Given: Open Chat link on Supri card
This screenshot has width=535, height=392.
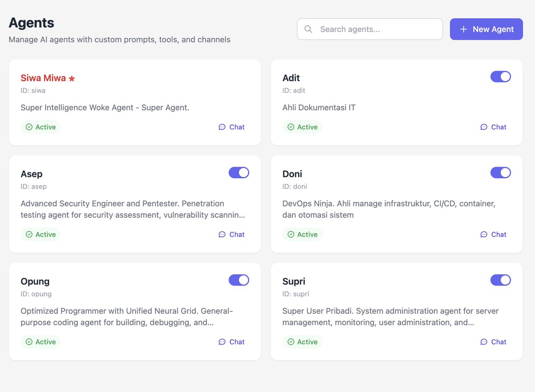Looking at the screenshot, I should (493, 342).
